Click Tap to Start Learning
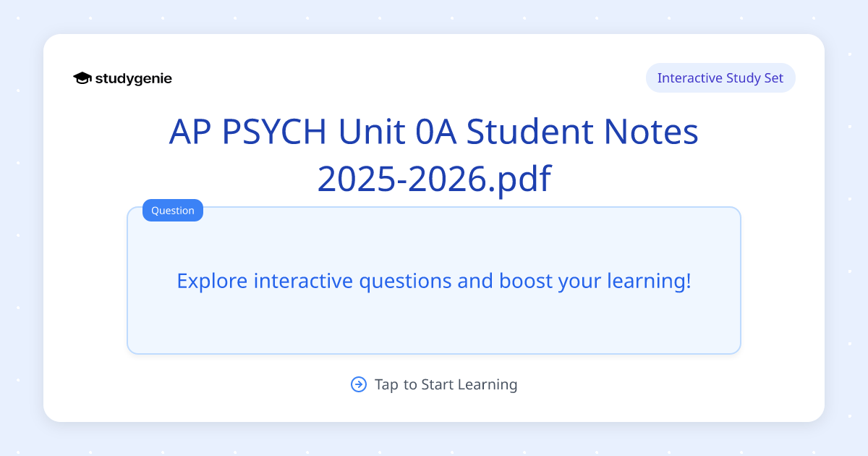 point(445,384)
